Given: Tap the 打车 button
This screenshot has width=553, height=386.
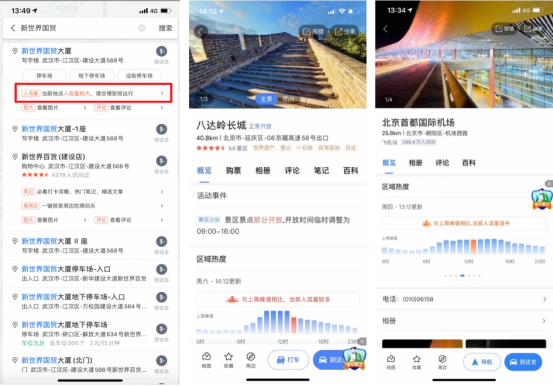Looking at the screenshot, I should (x=288, y=360).
